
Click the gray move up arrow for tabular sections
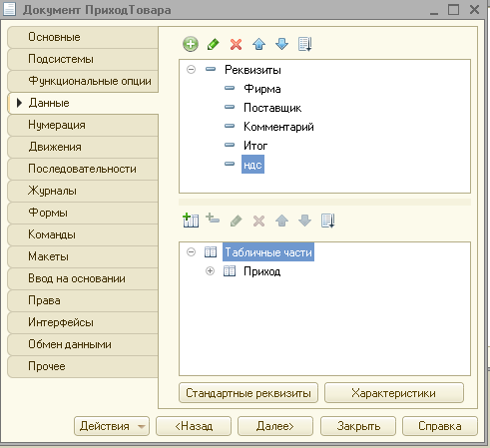click(x=281, y=221)
